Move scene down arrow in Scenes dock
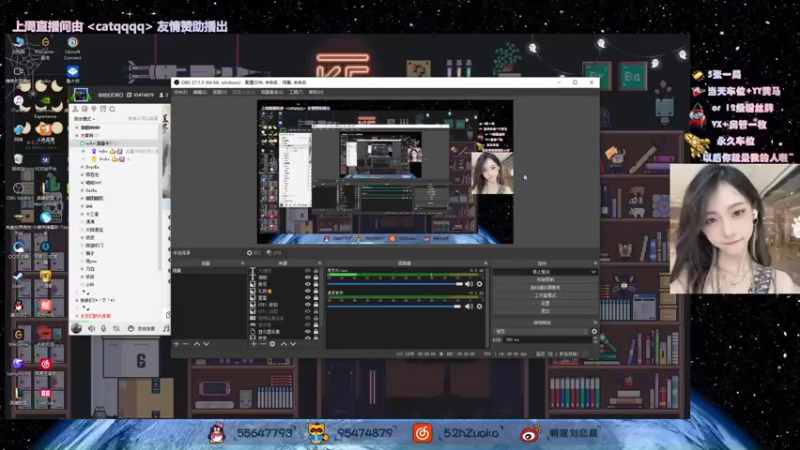 tap(206, 344)
